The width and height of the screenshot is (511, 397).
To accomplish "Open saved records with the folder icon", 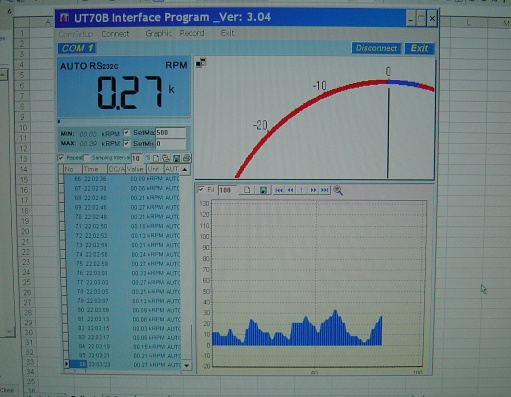I will click(166, 158).
